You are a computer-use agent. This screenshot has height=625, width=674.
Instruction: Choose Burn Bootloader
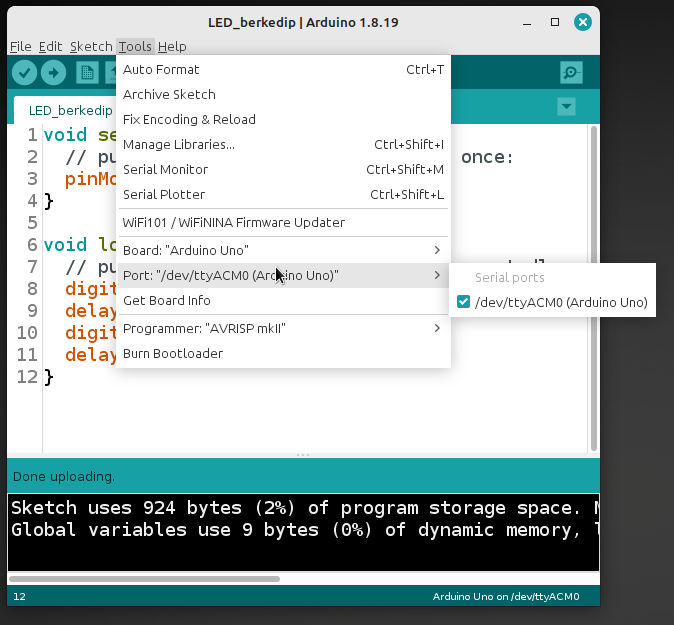(283, 353)
